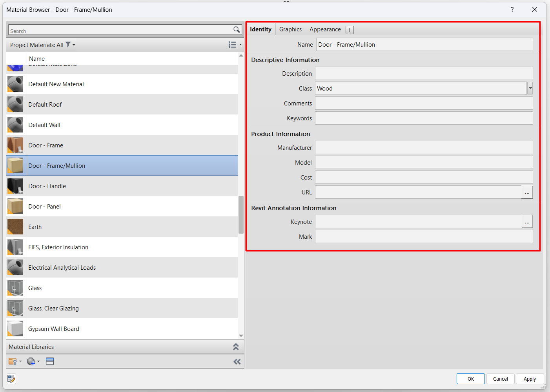The width and height of the screenshot is (550, 392).
Task: Click the create new material icon
Action: 31,361
